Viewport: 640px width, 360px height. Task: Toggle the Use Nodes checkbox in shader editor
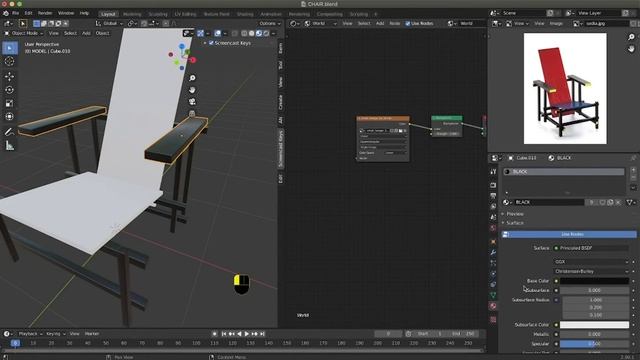(x=407, y=24)
